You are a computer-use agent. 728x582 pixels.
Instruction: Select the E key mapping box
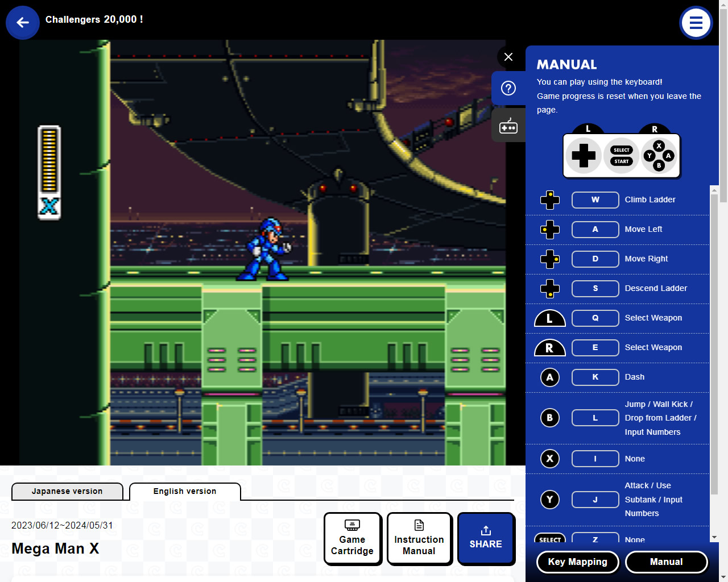595,348
